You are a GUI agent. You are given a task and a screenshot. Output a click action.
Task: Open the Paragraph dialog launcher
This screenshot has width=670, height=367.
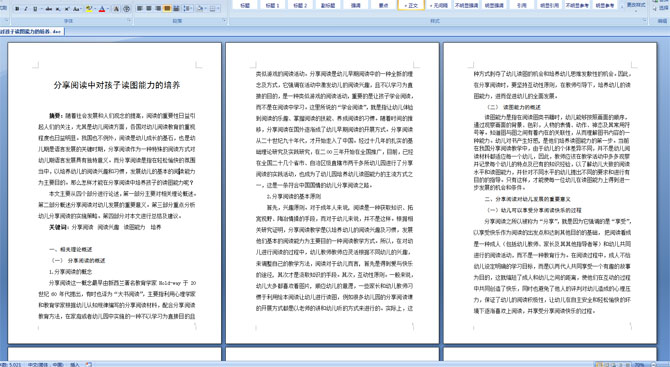(x=225, y=20)
